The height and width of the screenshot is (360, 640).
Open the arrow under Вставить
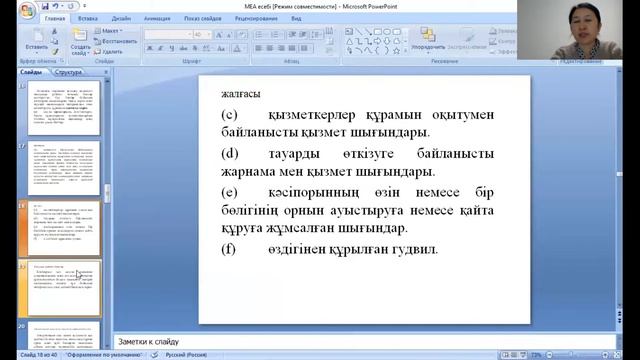pyautogui.click(x=37, y=53)
